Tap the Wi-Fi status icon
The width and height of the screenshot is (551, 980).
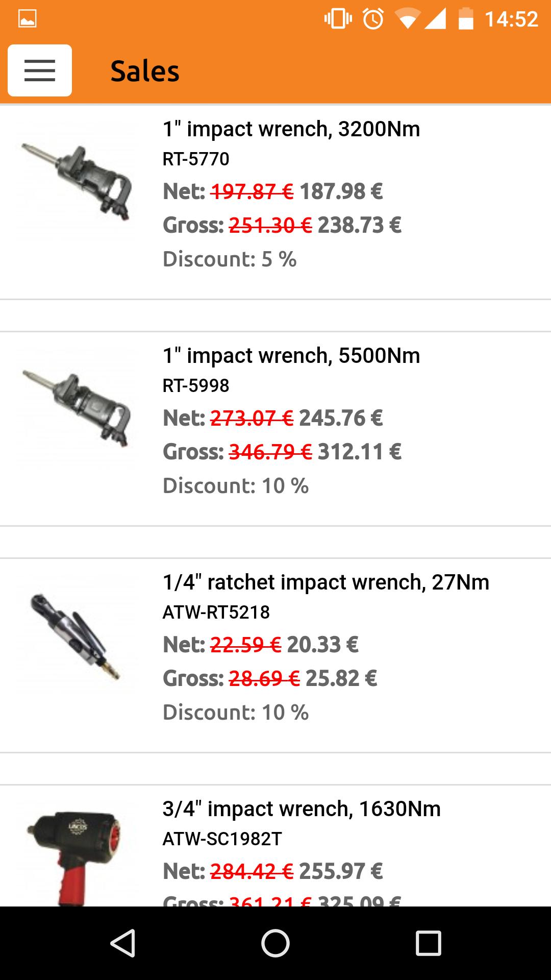[x=407, y=20]
